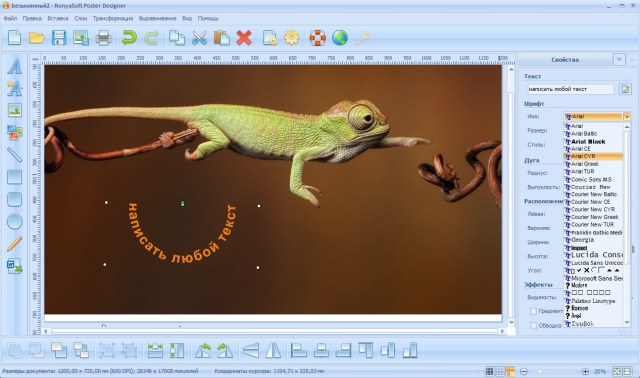Open registration with the key icon

(362, 38)
